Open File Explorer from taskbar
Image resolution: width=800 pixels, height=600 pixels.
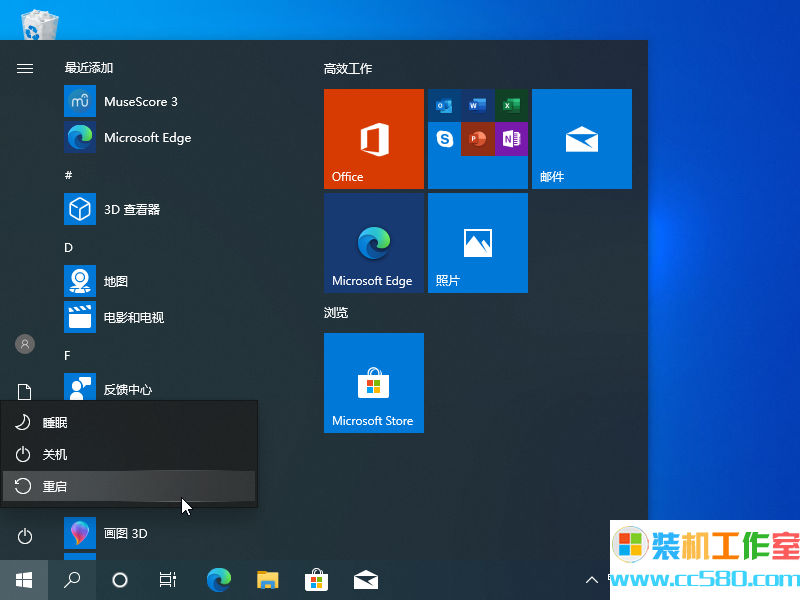[267, 580]
